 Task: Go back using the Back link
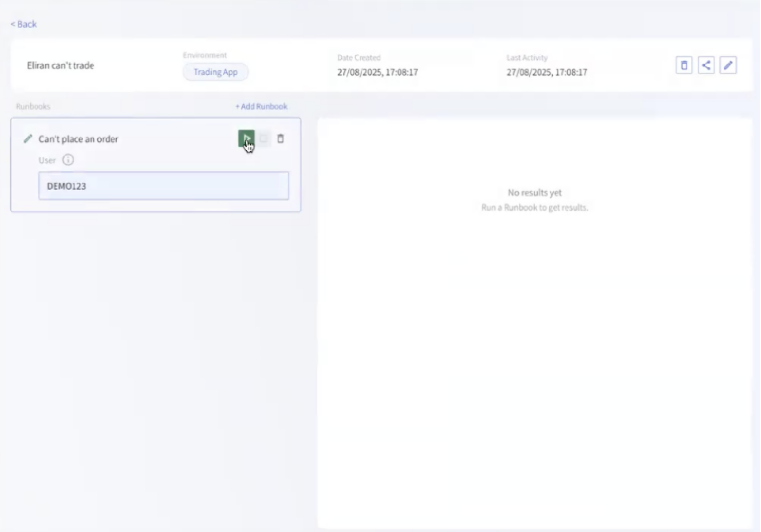click(x=23, y=24)
